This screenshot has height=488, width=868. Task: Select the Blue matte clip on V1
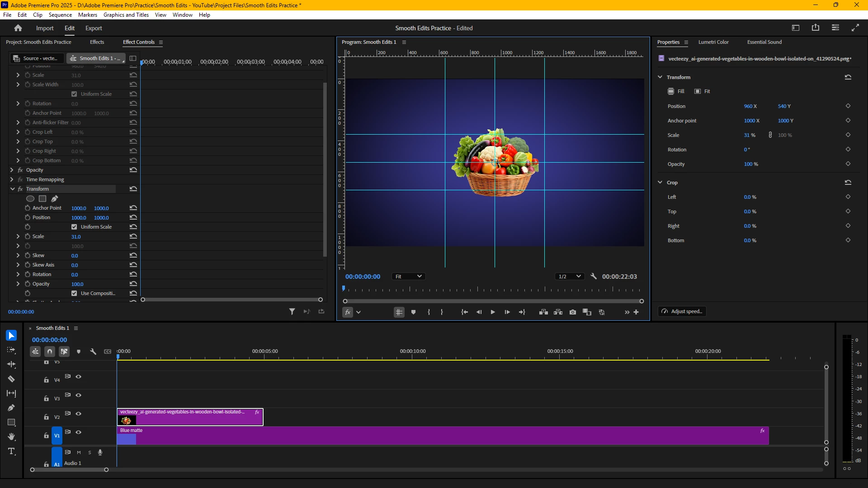click(x=407, y=436)
